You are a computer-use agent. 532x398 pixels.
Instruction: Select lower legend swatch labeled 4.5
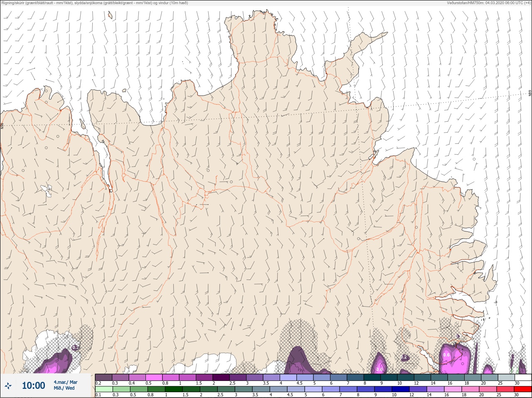pyautogui.click(x=296, y=389)
